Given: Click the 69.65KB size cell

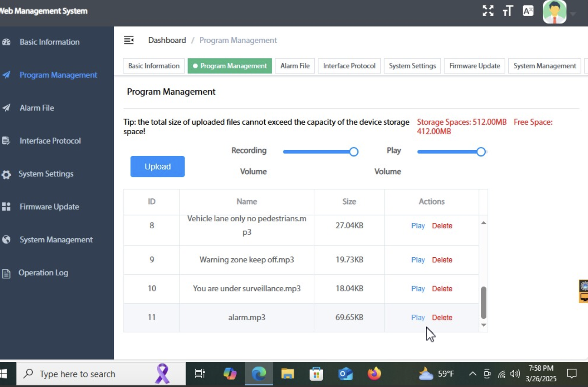Looking at the screenshot, I should click(x=349, y=317).
